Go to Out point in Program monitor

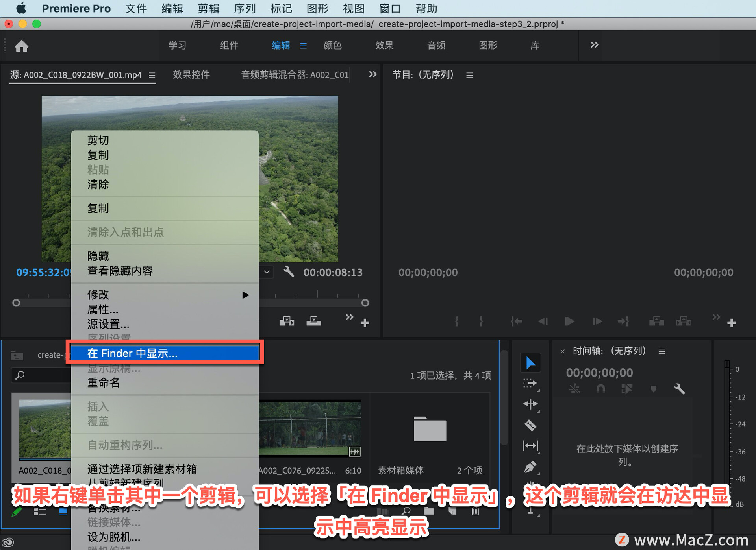click(x=623, y=321)
